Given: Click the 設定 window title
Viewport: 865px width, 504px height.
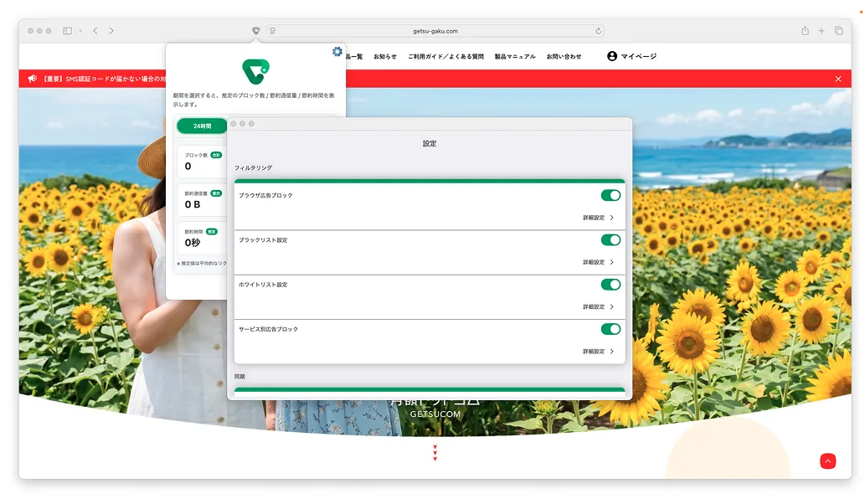Looking at the screenshot, I should coord(430,143).
